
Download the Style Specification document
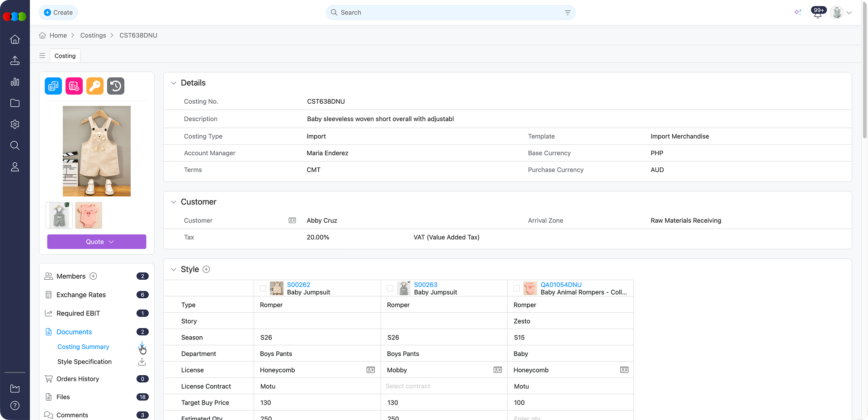142,362
